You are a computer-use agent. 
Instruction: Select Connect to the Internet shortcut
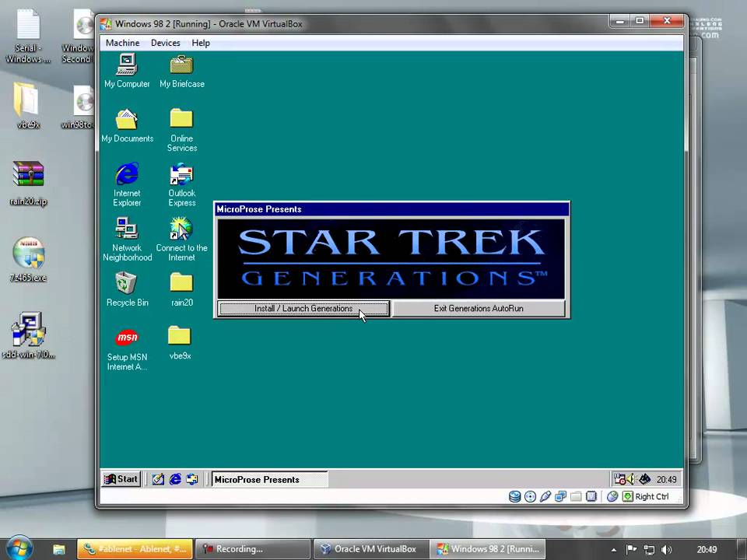pos(181,239)
